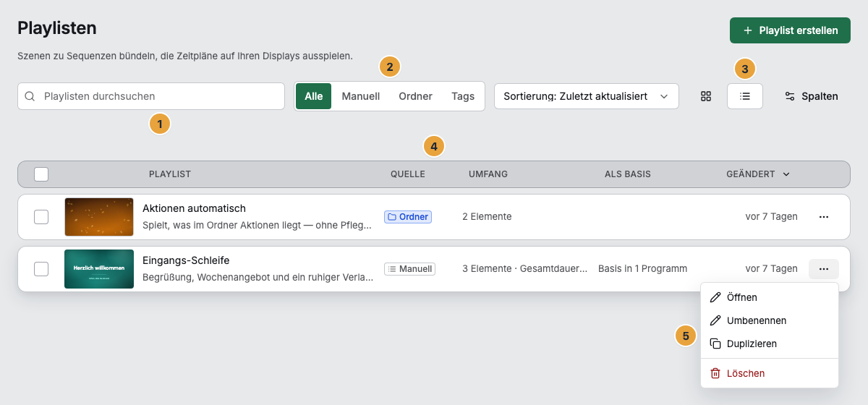Open the Spalten column settings

812,96
